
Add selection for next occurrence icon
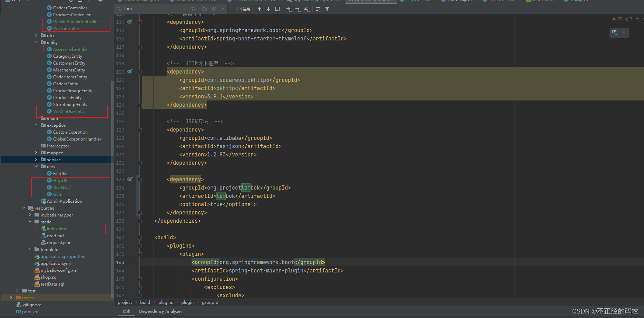[289, 9]
